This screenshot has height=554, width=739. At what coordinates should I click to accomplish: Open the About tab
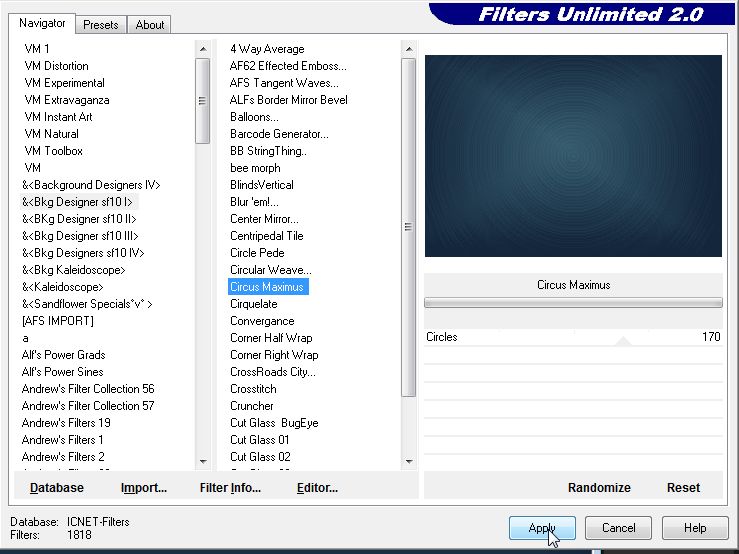149,25
